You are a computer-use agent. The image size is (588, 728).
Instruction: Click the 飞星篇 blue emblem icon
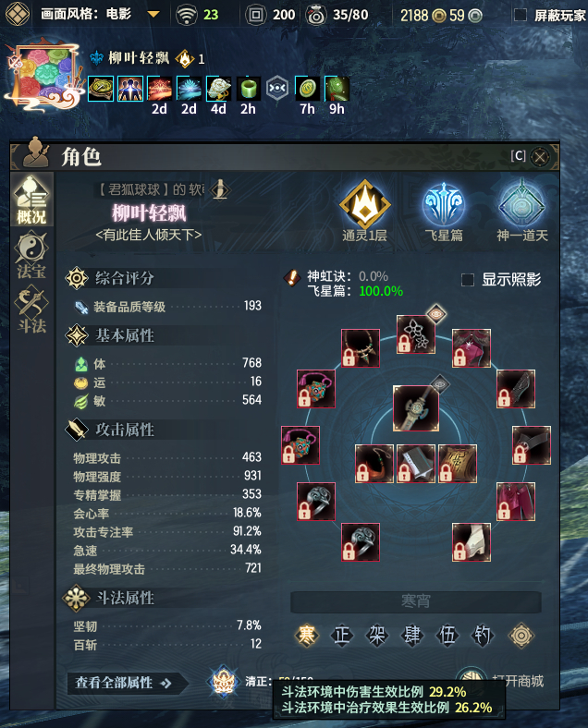[444, 205]
